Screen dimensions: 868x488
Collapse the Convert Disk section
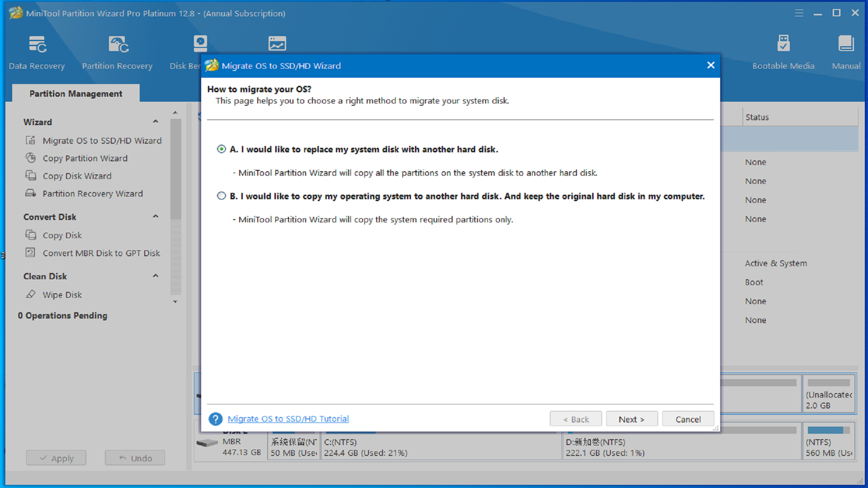(156, 216)
